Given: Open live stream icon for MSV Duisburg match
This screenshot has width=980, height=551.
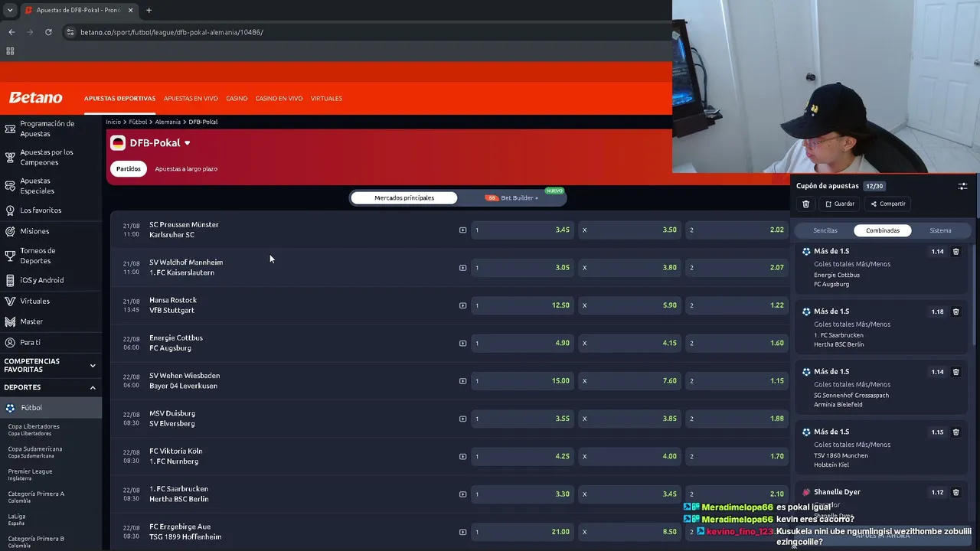Looking at the screenshot, I should click(462, 419).
